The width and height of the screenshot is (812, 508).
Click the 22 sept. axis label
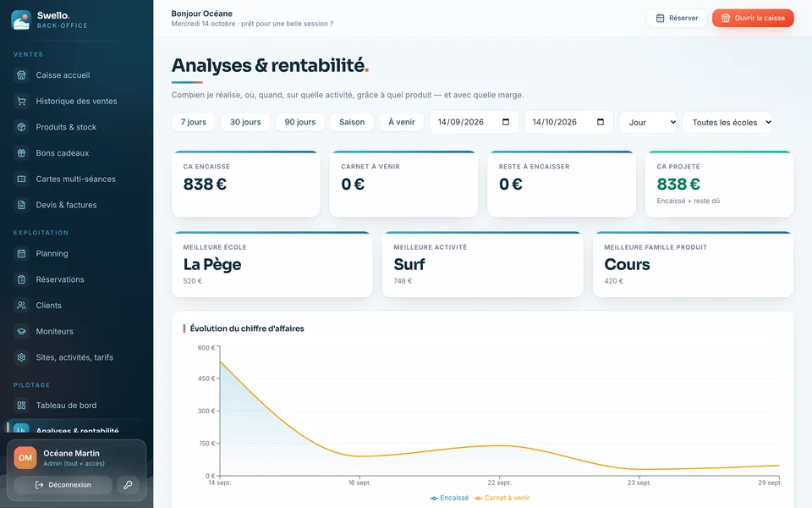click(499, 483)
